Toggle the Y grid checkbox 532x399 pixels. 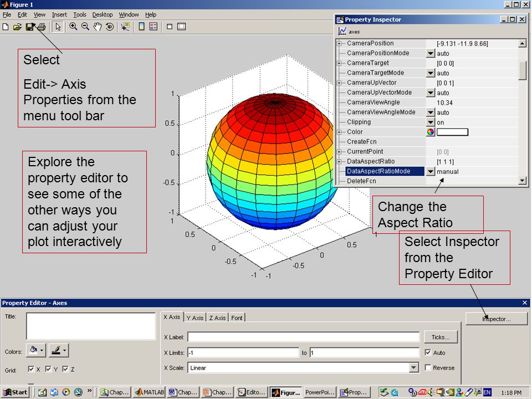coord(48,369)
